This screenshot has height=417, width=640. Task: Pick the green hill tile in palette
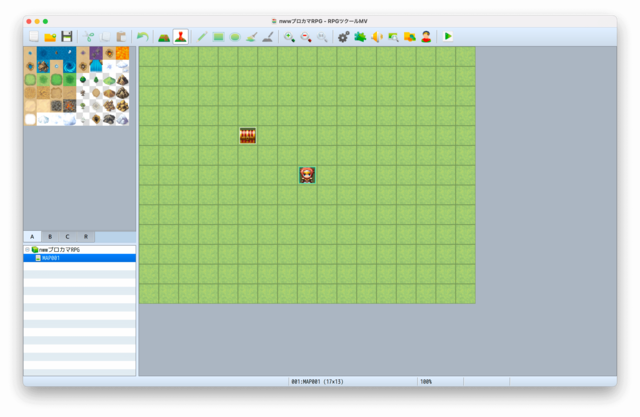point(109,80)
